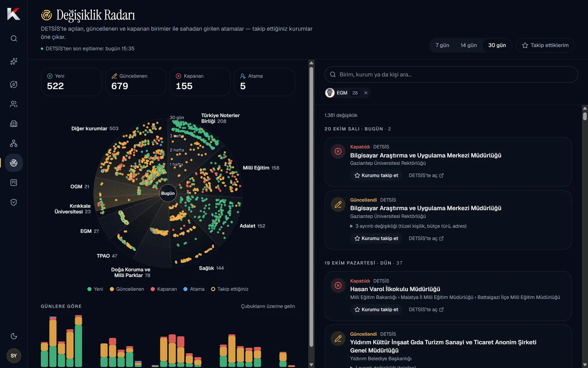Select the Diğer kurumlar radar label
The width and height of the screenshot is (588, 368).
pyautogui.click(x=95, y=128)
